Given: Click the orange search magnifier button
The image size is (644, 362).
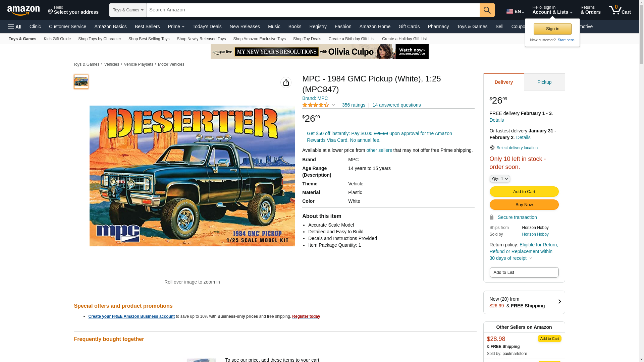Looking at the screenshot, I should (x=487, y=10).
